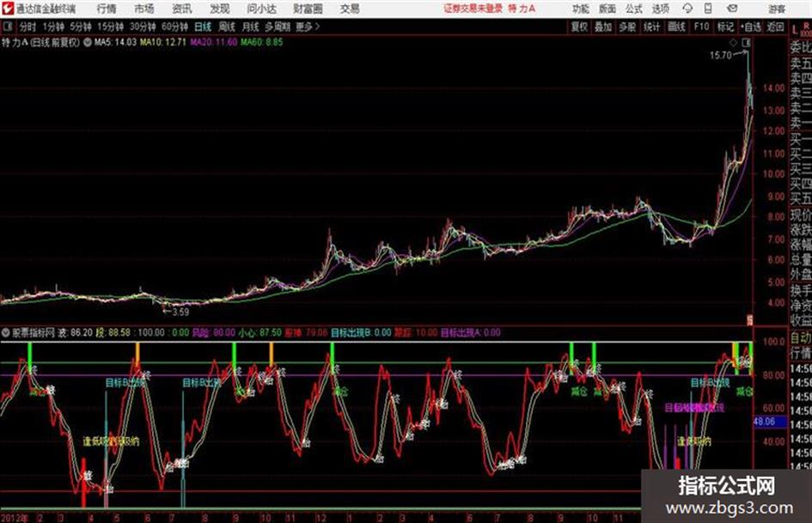Open the 交易 menu
Viewport: 812px width, 523px height.
coord(350,9)
